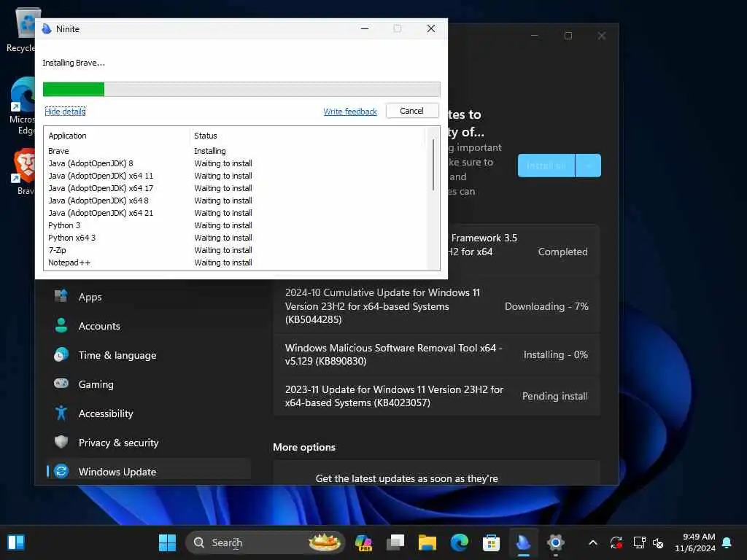Switch to Settings gear on the taskbar

click(555, 542)
